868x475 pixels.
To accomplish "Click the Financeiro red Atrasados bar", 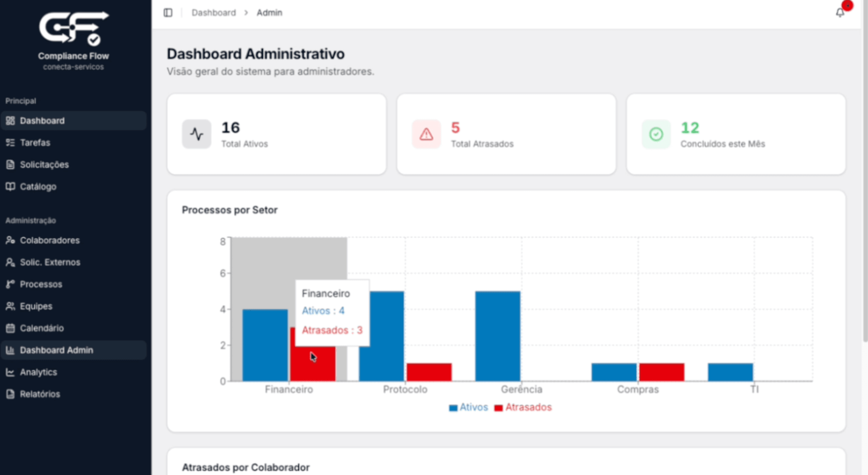I will point(313,364).
